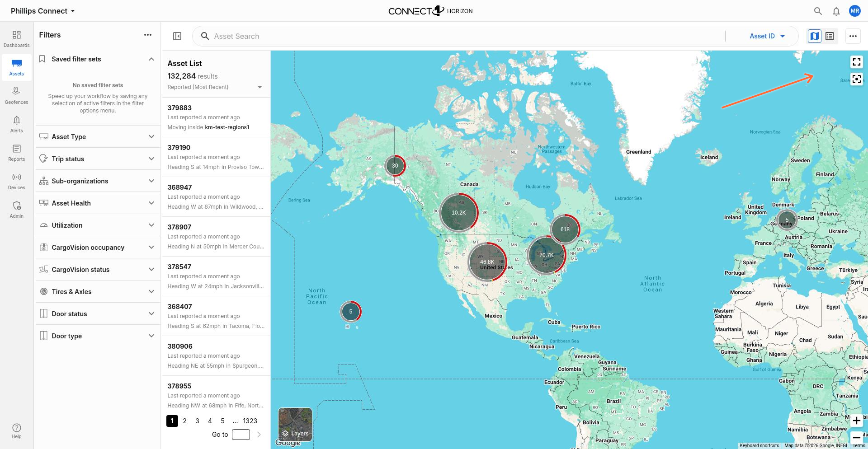Jump to last page 1323
Viewport: 868px width, 449px height.
coord(250,421)
